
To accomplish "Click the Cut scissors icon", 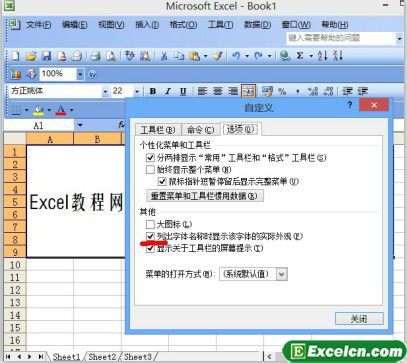I will pyautogui.click(x=164, y=56).
